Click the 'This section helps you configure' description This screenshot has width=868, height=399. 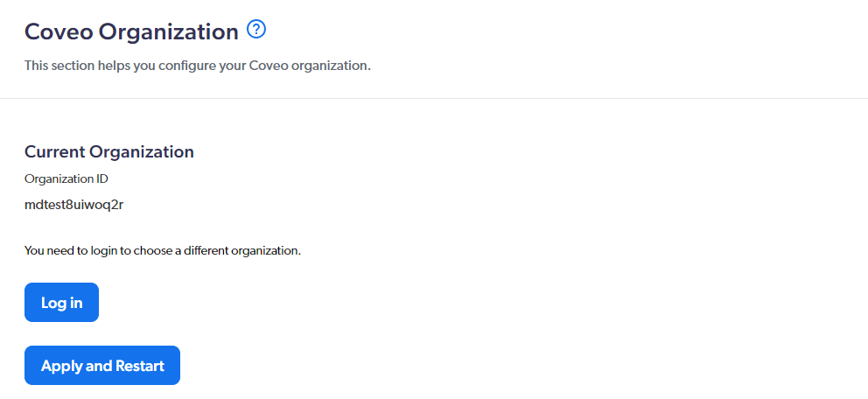(198, 66)
